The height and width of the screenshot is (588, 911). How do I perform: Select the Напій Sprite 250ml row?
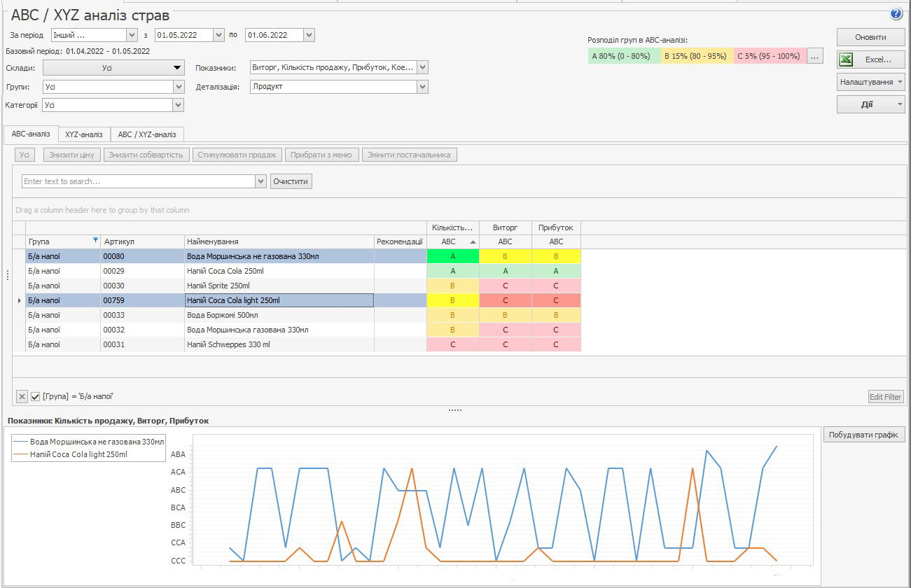(218, 286)
